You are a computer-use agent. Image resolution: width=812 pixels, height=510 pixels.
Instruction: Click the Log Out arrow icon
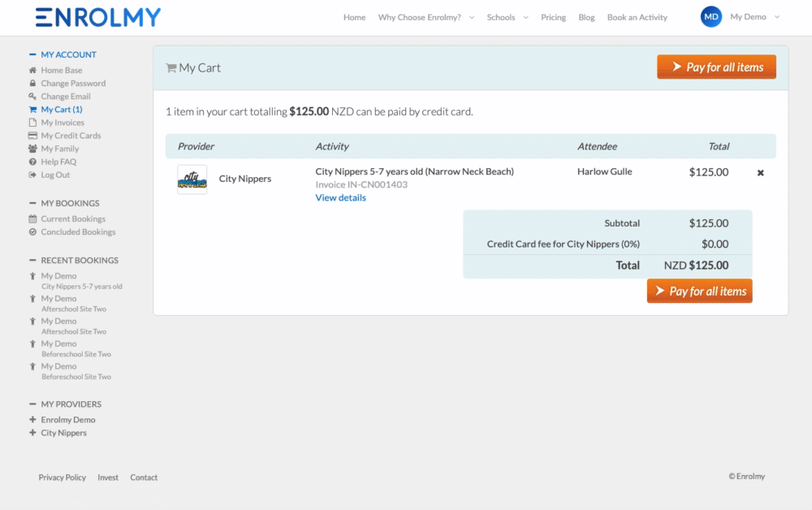point(32,175)
